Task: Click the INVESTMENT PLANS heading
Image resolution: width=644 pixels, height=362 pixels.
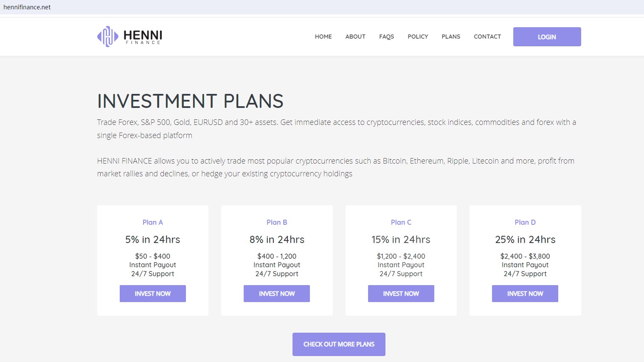Action: click(190, 101)
